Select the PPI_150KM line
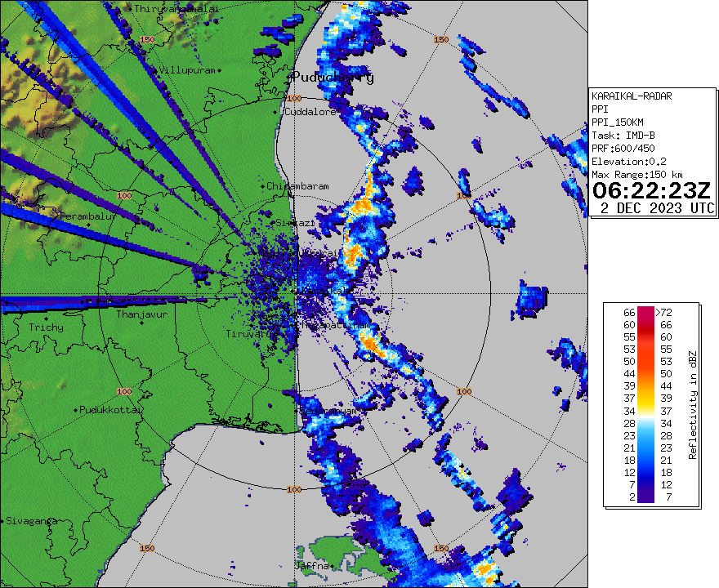Viewport: 719px width, 588px height. (x=617, y=122)
